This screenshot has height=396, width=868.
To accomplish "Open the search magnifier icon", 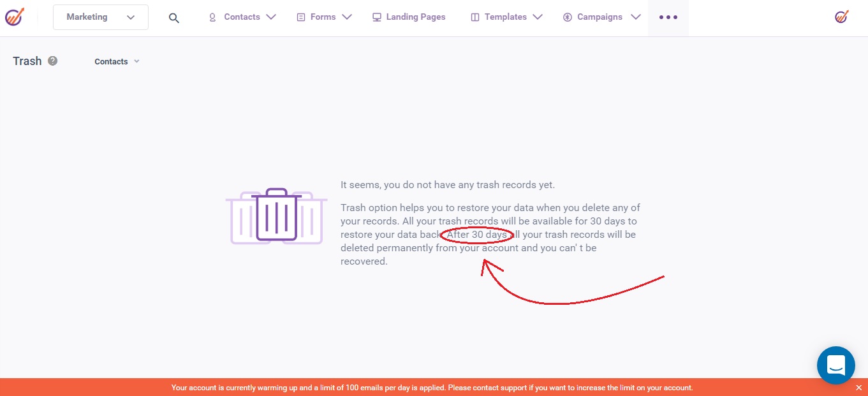I will coord(173,18).
